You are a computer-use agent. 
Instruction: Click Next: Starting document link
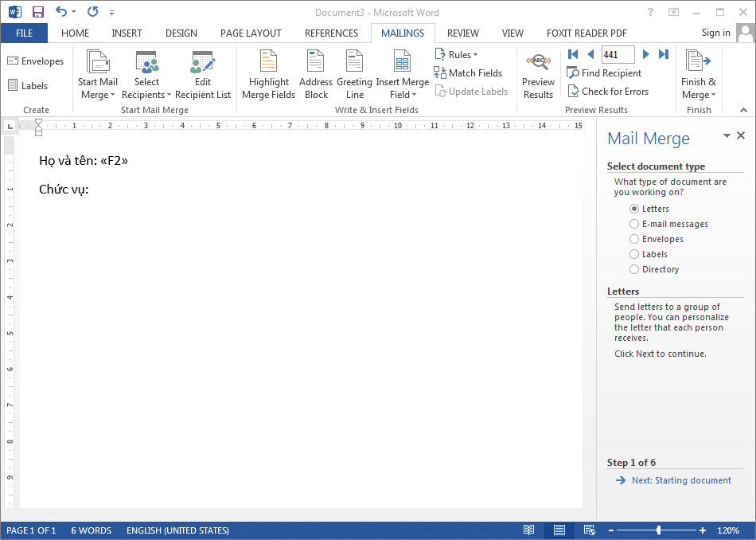pyautogui.click(x=673, y=480)
